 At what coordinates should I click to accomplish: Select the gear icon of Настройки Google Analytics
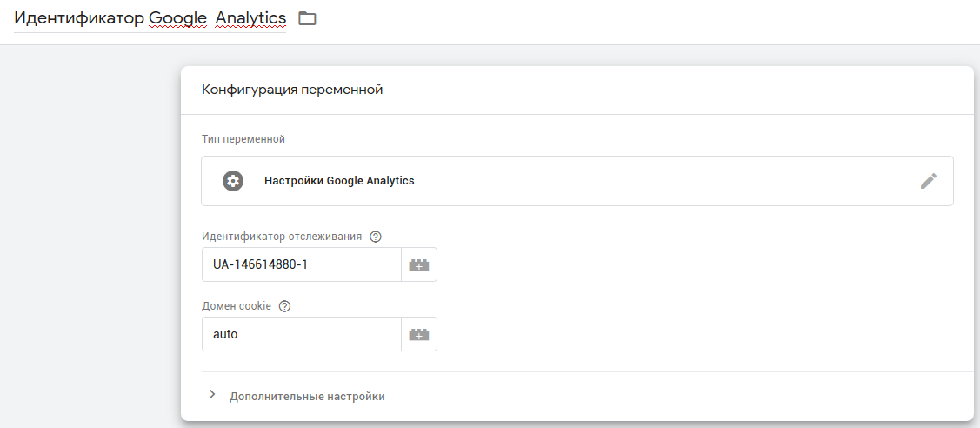point(232,181)
